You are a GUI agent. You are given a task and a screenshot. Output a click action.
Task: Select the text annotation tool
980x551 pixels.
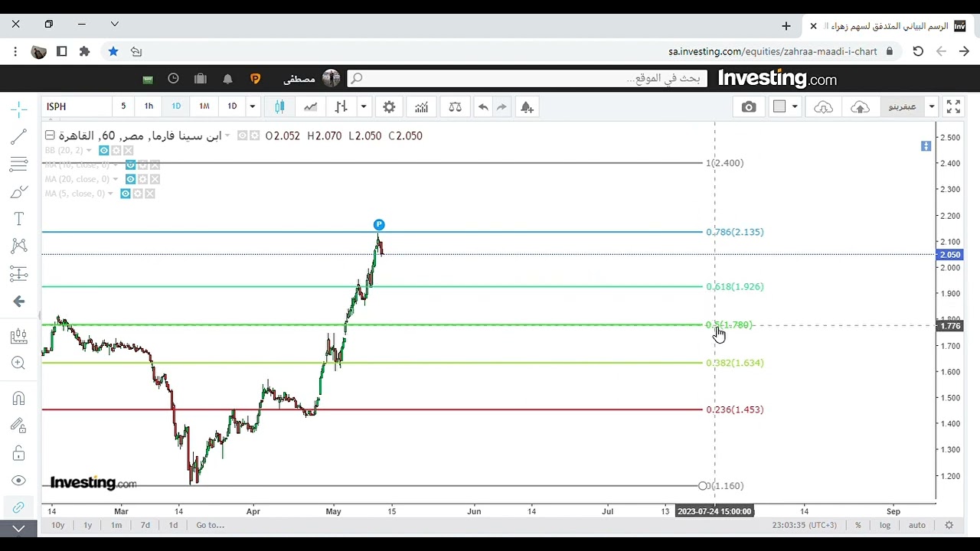19,219
